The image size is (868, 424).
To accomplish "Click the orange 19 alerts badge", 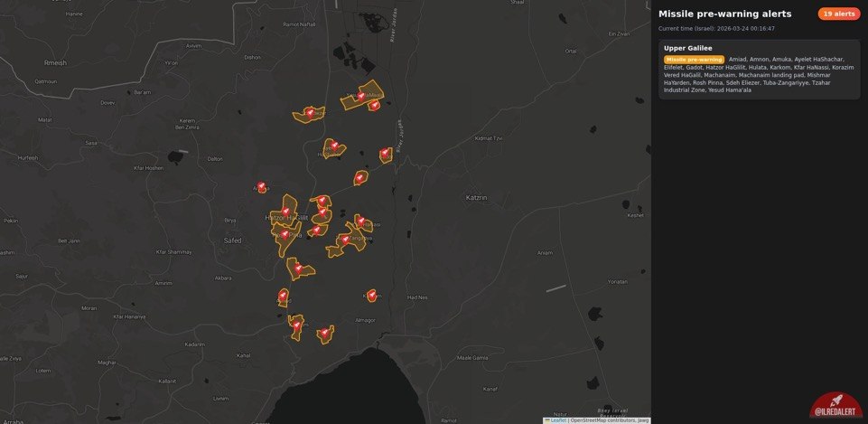I will pyautogui.click(x=838, y=14).
